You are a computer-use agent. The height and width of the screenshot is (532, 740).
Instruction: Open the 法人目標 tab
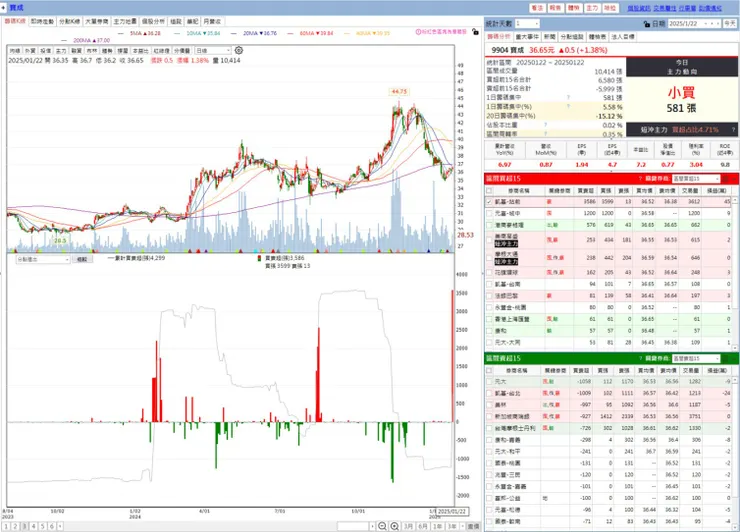pos(623,37)
